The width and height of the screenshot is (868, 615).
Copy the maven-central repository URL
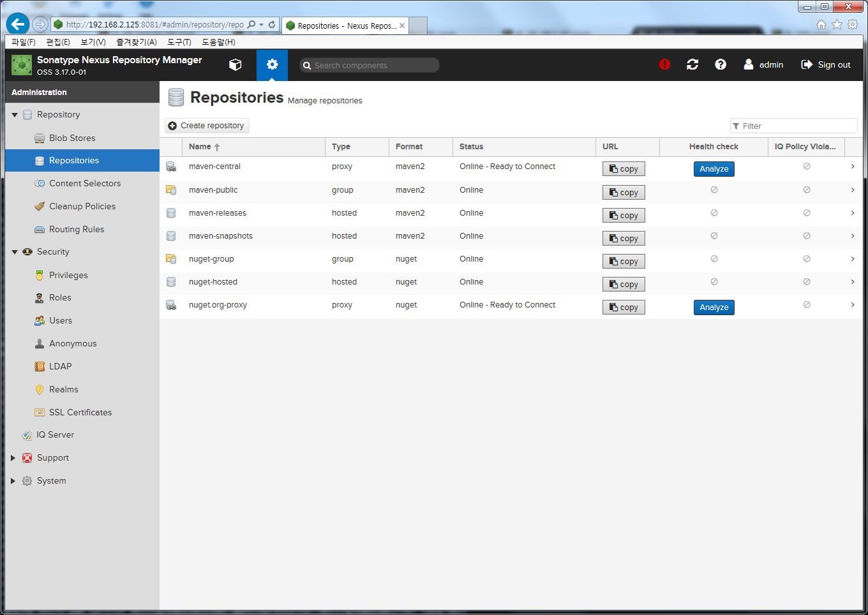(x=624, y=169)
